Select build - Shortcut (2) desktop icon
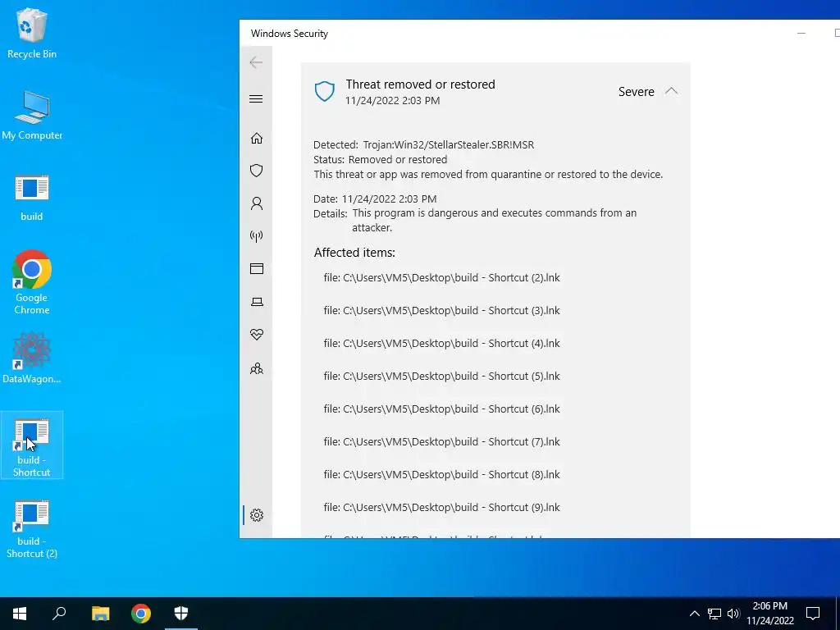The image size is (840, 630). pos(32,529)
